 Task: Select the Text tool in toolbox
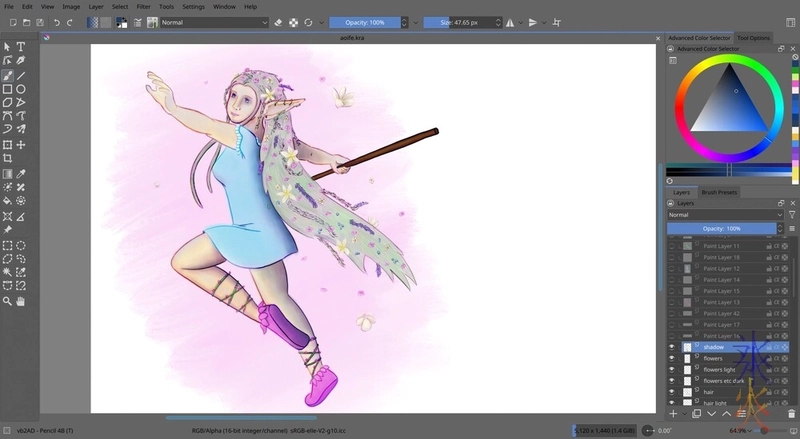(x=21, y=46)
